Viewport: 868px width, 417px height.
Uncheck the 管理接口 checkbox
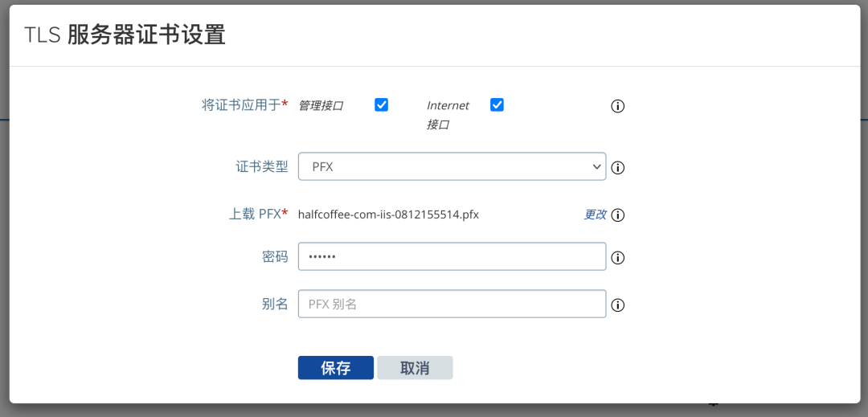click(382, 104)
